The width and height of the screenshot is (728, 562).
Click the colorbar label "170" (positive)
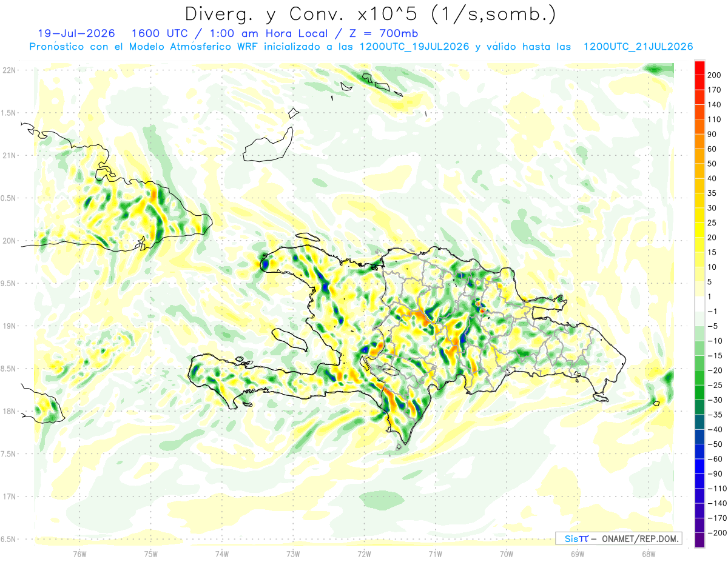715,90
